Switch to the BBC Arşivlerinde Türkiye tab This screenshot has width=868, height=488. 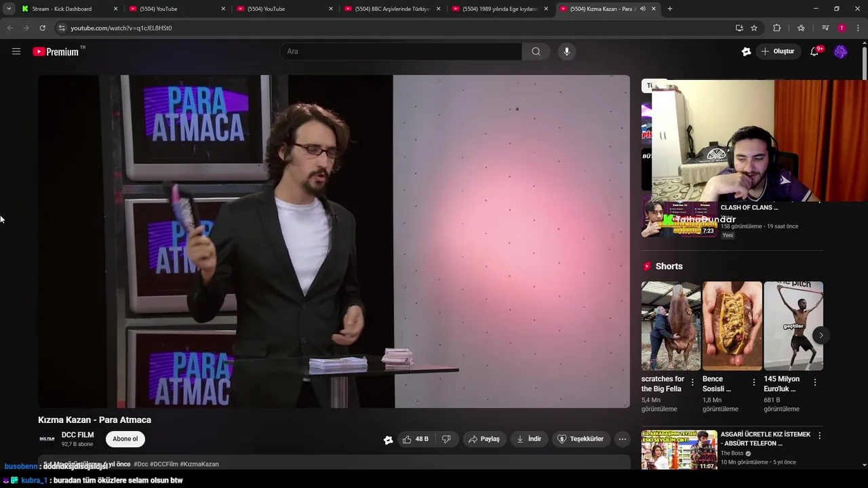tap(393, 9)
